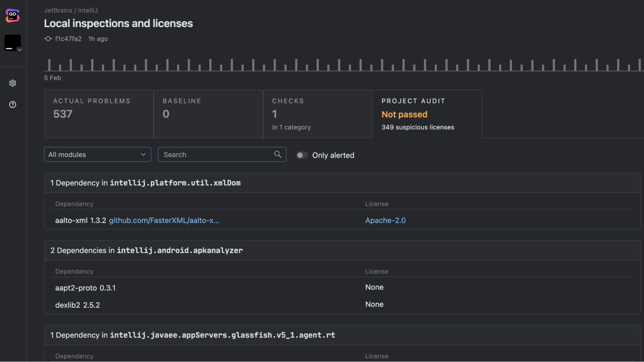This screenshot has height=362, width=644.
Task: Collapse the All modules module filter
Action: pos(143,154)
